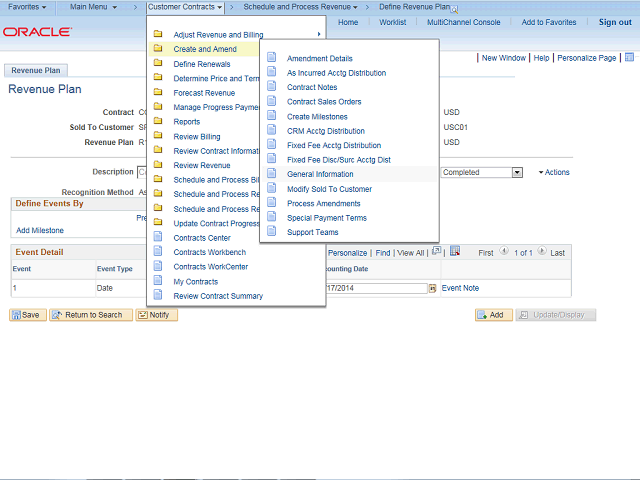640x480 pixels.
Task: Open the Favorites dropdown menu
Action: tap(27, 7)
